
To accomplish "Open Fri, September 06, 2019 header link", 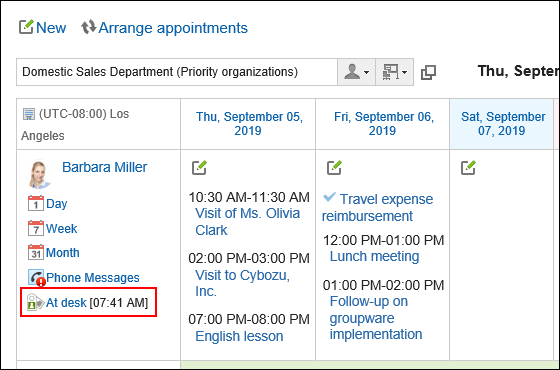I will [x=384, y=124].
